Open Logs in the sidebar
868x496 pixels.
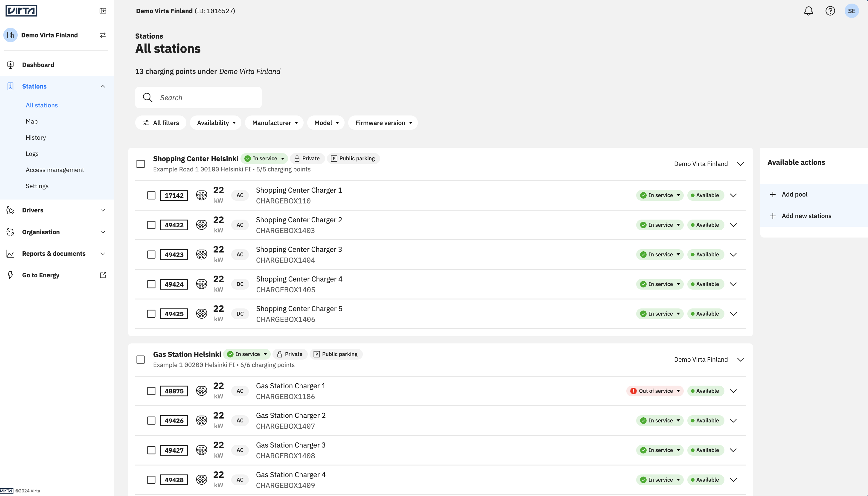(32, 154)
